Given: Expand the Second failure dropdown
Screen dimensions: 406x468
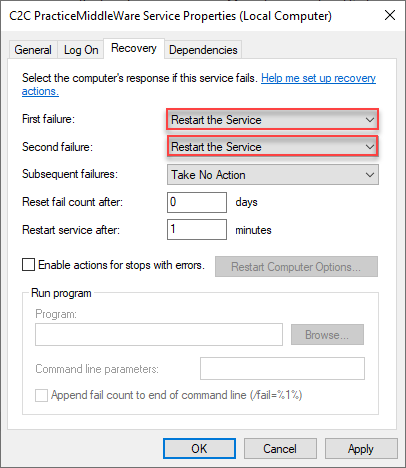Looking at the screenshot, I should tap(272, 146).
